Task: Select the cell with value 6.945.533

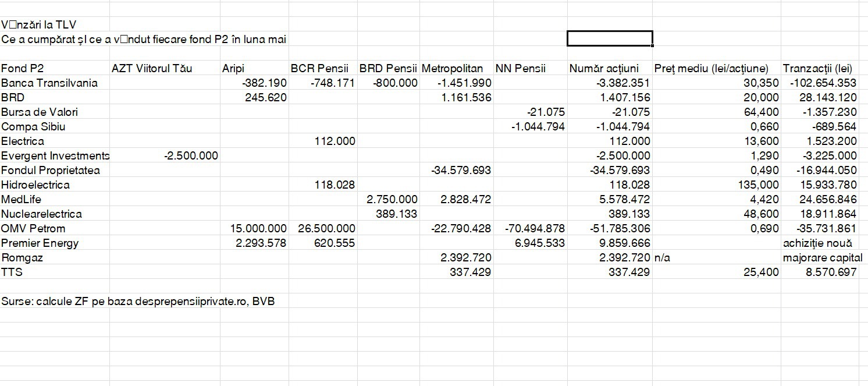Action: coord(540,243)
